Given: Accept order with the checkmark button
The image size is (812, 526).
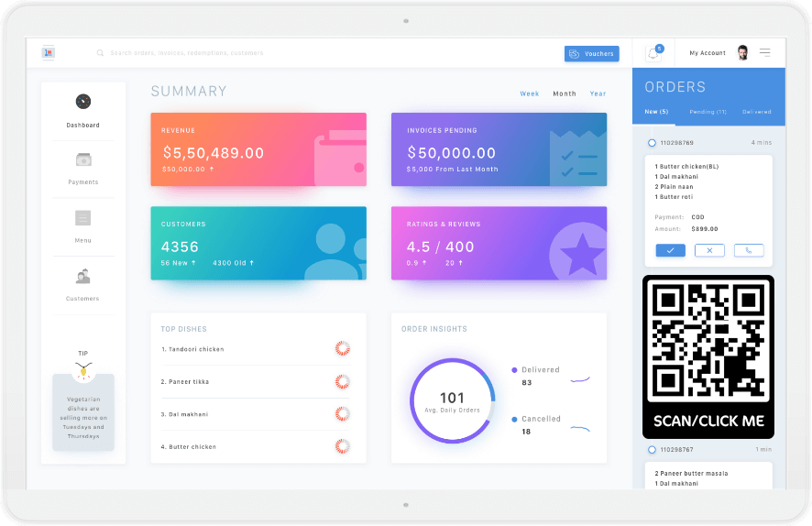Looking at the screenshot, I should [x=671, y=250].
